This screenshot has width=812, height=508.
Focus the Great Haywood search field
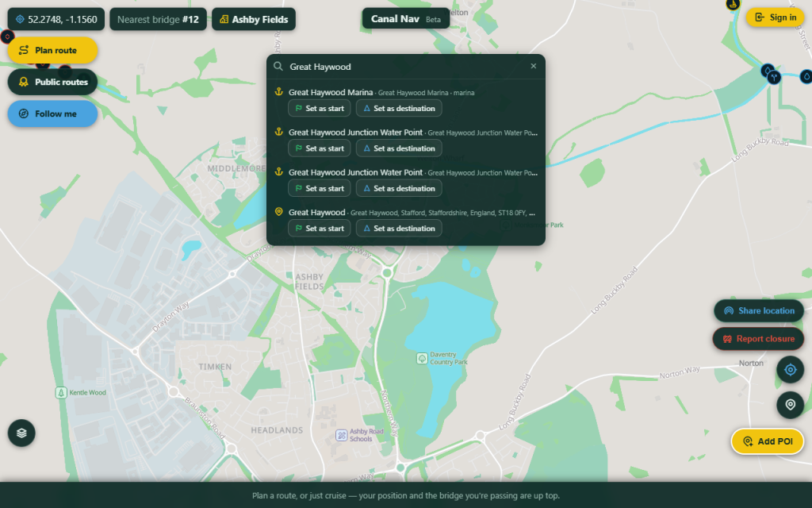pyautogui.click(x=405, y=67)
